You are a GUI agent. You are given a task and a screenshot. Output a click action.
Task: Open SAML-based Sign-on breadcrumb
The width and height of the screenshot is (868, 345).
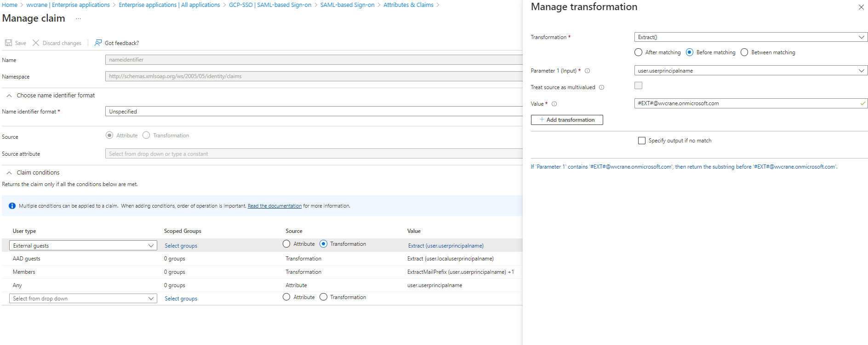pyautogui.click(x=347, y=5)
